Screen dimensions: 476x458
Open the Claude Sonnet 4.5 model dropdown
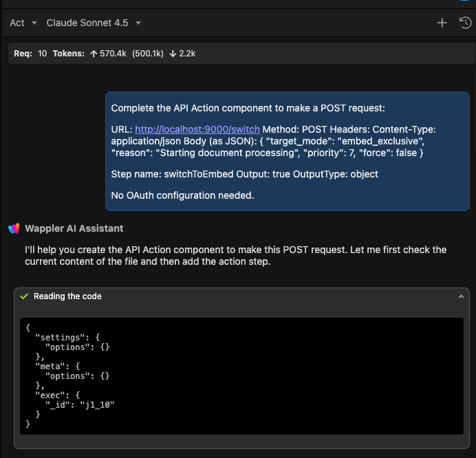pos(94,23)
